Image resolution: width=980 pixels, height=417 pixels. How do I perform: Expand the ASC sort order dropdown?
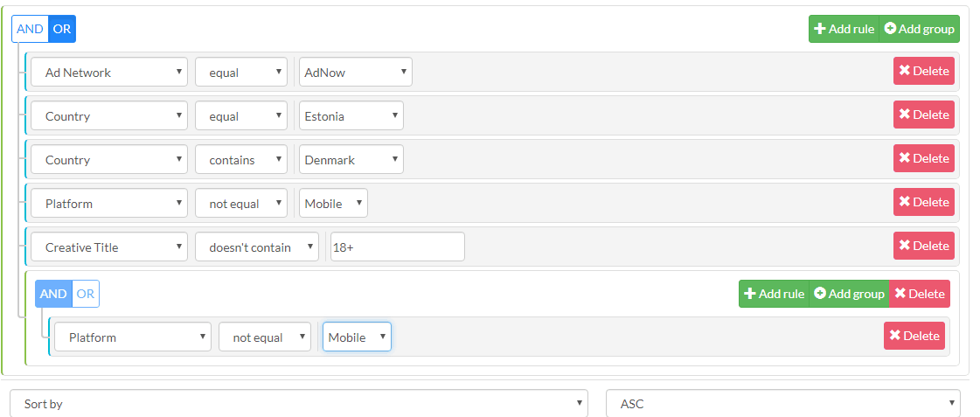coord(782,404)
